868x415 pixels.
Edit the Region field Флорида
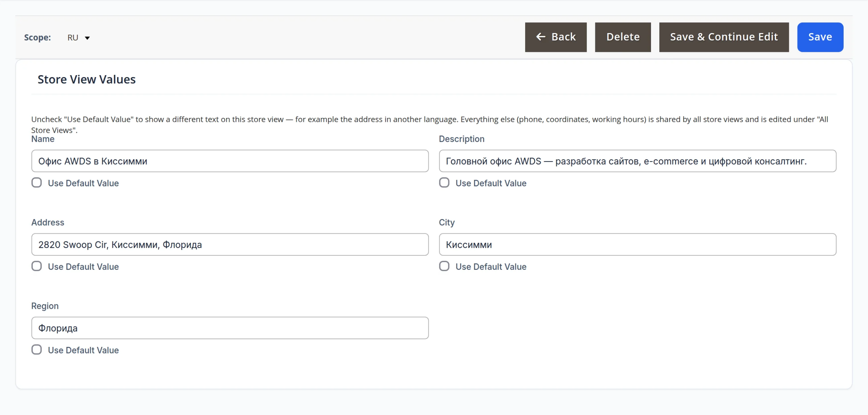pyautogui.click(x=230, y=328)
